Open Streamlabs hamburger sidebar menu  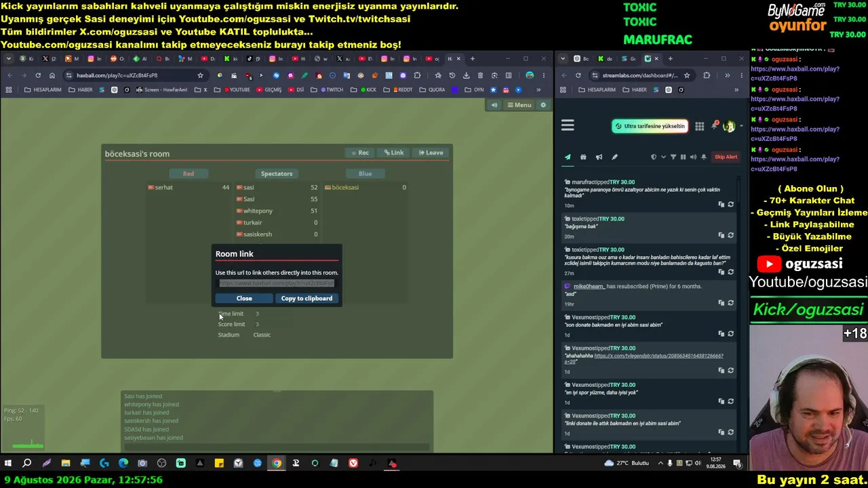pos(568,125)
